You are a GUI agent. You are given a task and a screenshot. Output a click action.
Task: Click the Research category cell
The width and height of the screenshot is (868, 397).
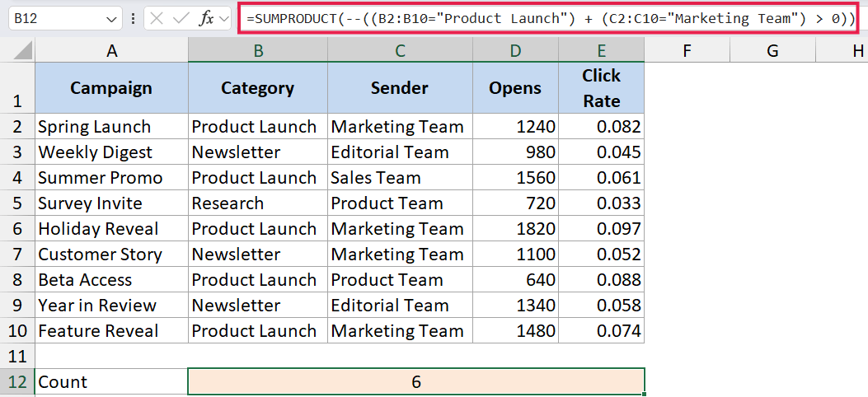(x=258, y=203)
